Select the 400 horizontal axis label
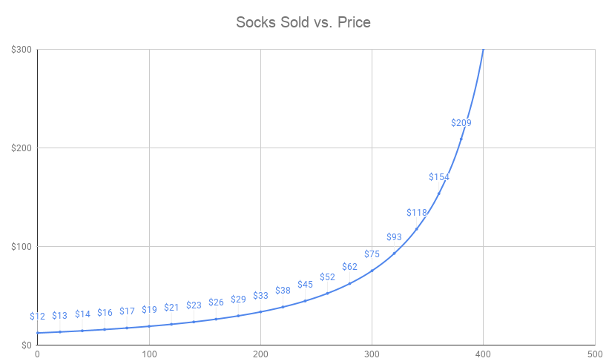The width and height of the screenshot is (609, 364). pyautogui.click(x=484, y=354)
